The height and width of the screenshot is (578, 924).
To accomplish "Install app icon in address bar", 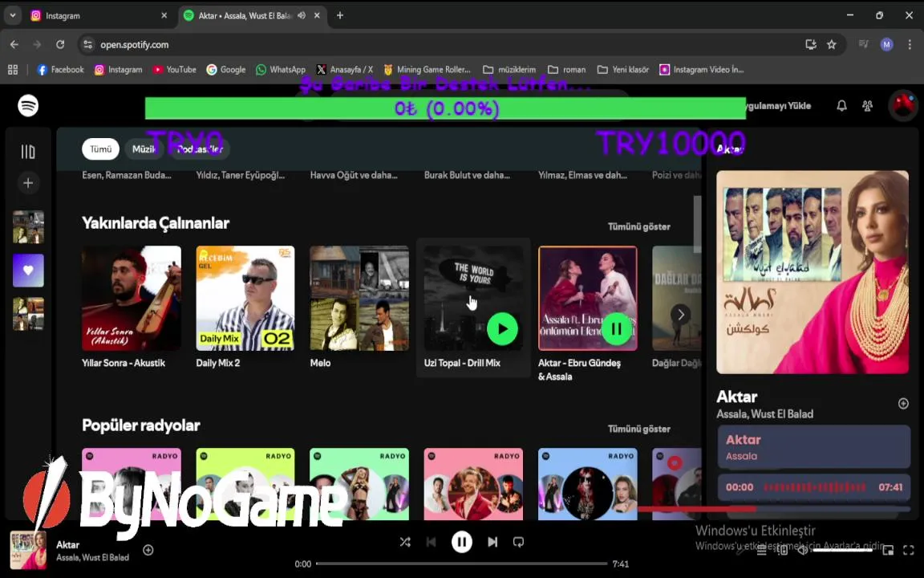I will click(x=811, y=44).
